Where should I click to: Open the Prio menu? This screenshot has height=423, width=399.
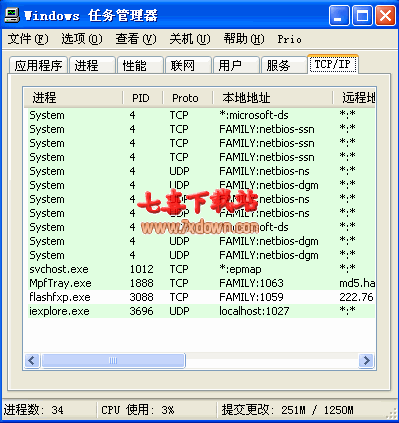tap(290, 39)
